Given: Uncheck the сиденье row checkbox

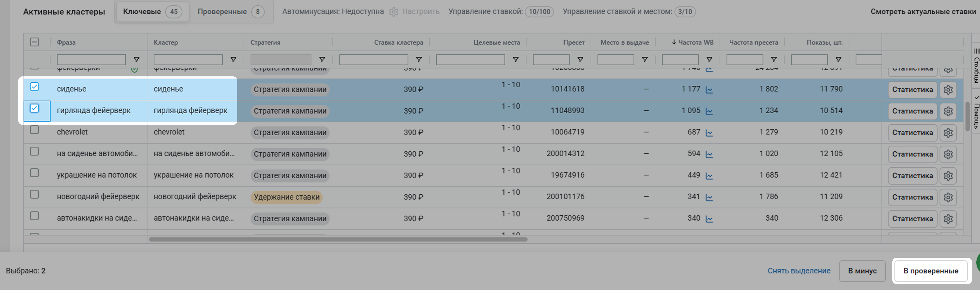Looking at the screenshot, I should click(34, 87).
